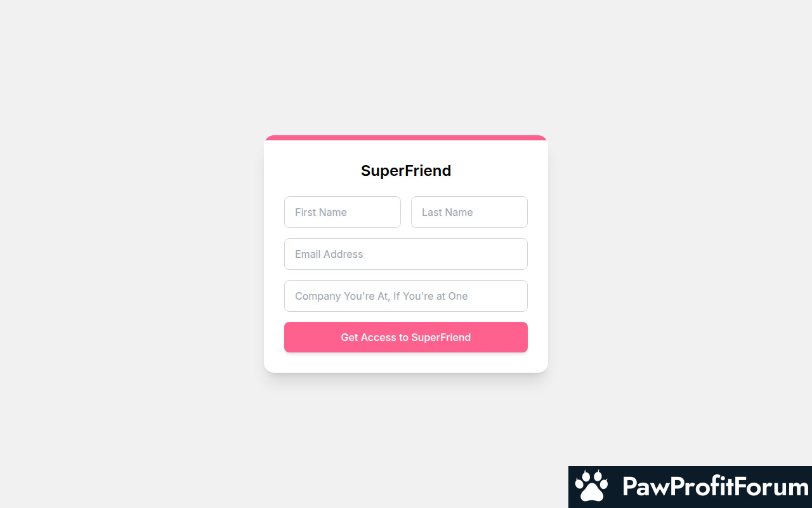Click the white paw print icon
The height and width of the screenshot is (508, 812).
tap(591, 486)
